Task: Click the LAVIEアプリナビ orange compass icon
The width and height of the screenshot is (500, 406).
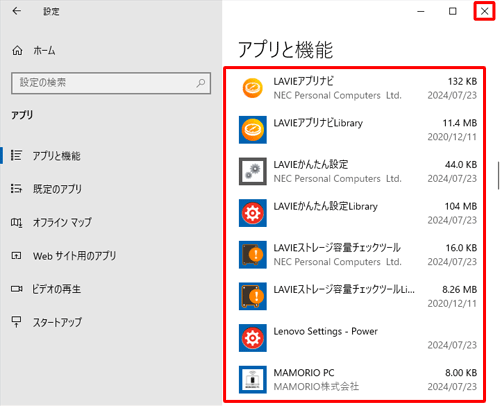Action: pos(253,88)
